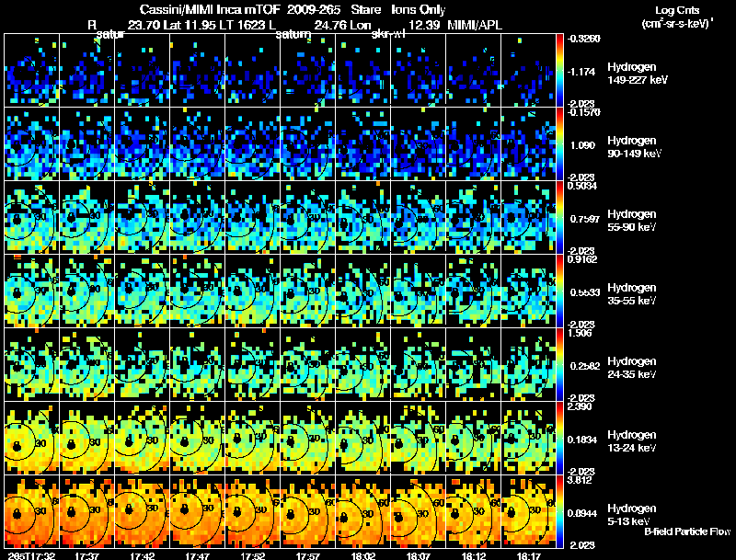
Task: Click the '1.090' colorbar value
Action: [582, 145]
